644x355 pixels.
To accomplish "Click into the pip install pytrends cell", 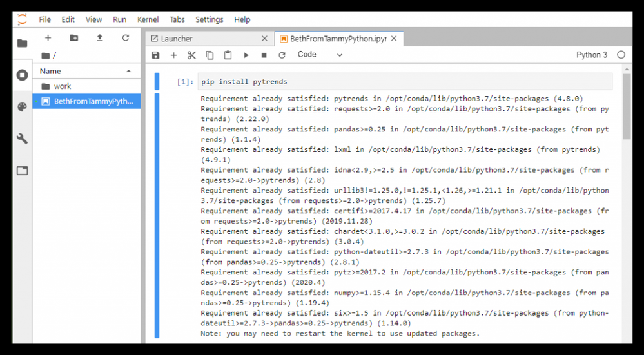I will coord(405,82).
